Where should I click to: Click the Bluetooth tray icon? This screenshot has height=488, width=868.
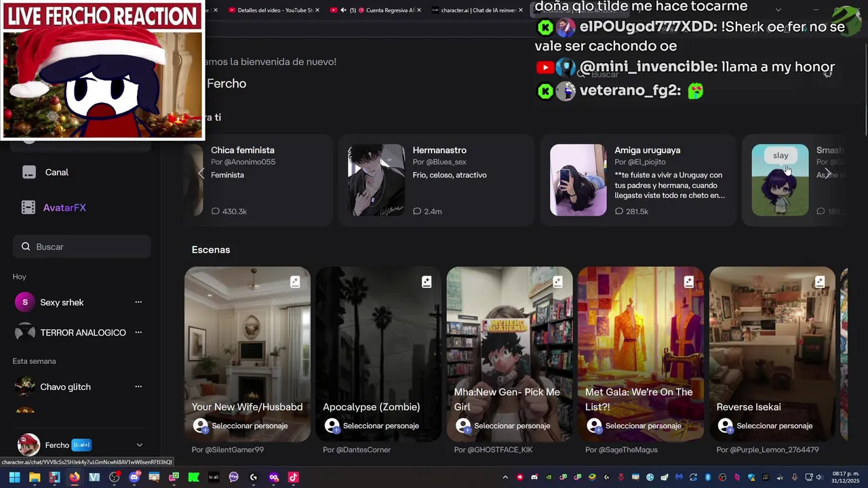[x=707, y=477]
